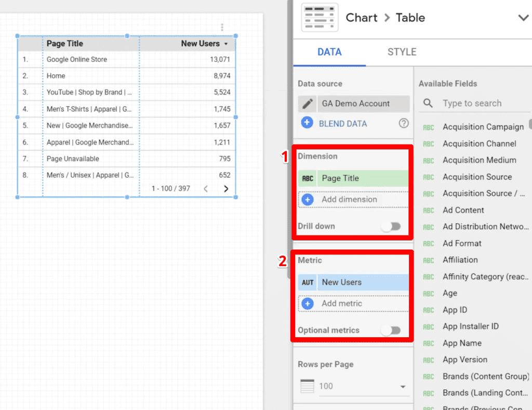532x410 pixels.
Task: Click the Table chart thumbnail icon
Action: pos(319,17)
